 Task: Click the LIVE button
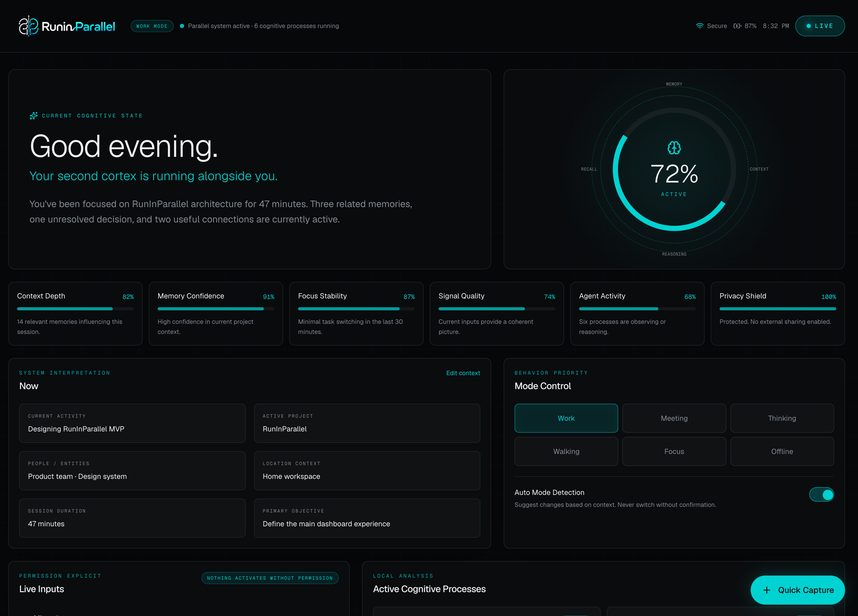click(x=820, y=26)
